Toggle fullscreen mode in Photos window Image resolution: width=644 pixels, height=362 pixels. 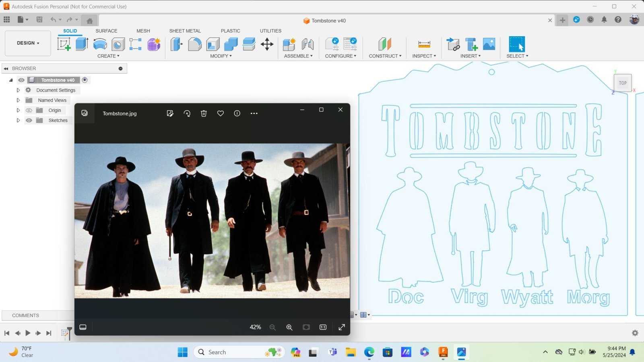click(342, 327)
